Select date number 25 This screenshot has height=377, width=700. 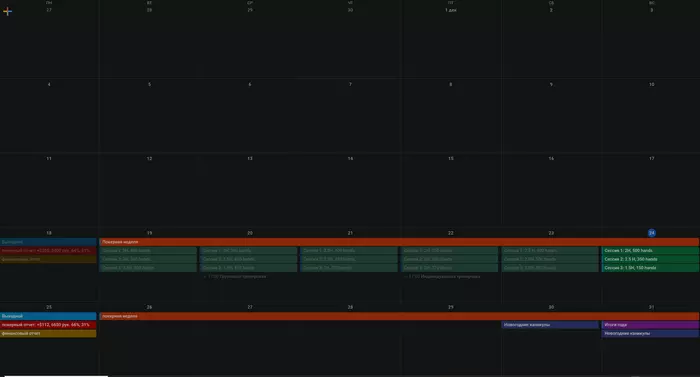pos(49,307)
